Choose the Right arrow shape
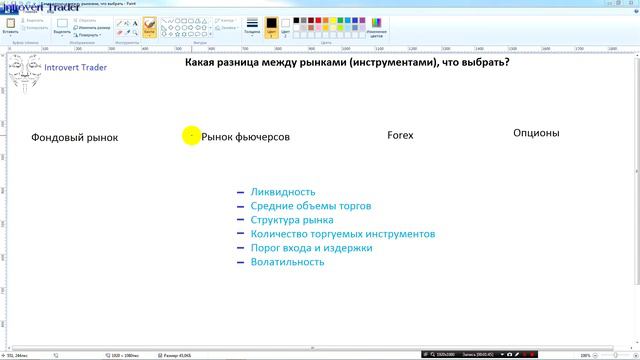The width and height of the screenshot is (640, 360). coord(191,28)
